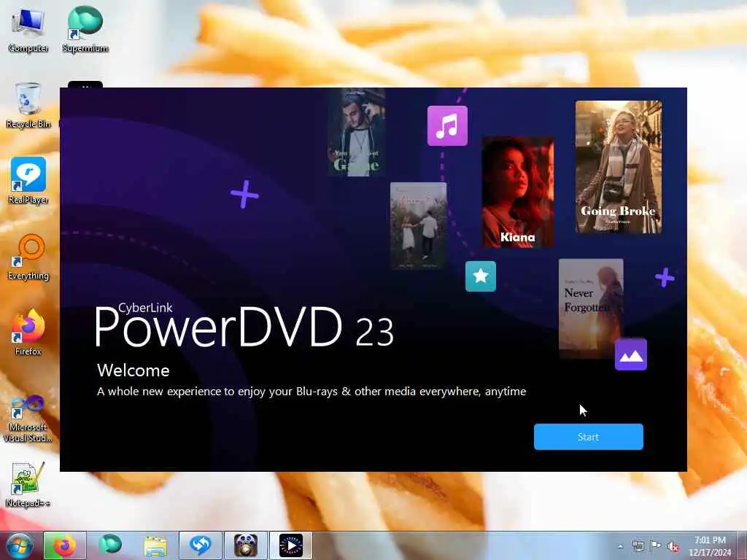This screenshot has height=560, width=747.
Task: Click the purple photo mountain tile
Action: [631, 354]
